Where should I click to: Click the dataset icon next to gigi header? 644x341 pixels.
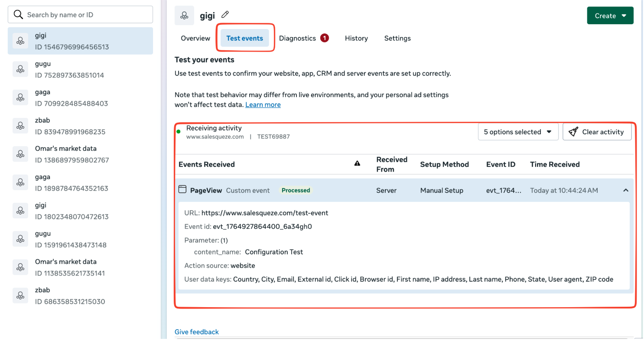(184, 16)
